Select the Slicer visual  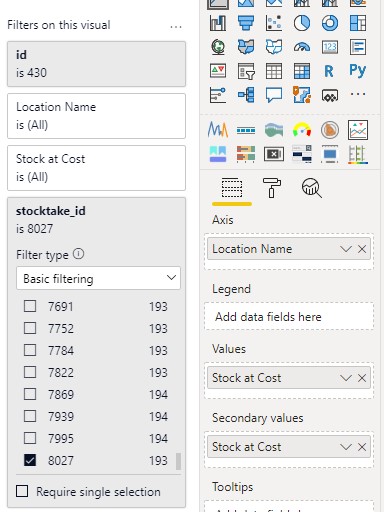click(246, 71)
